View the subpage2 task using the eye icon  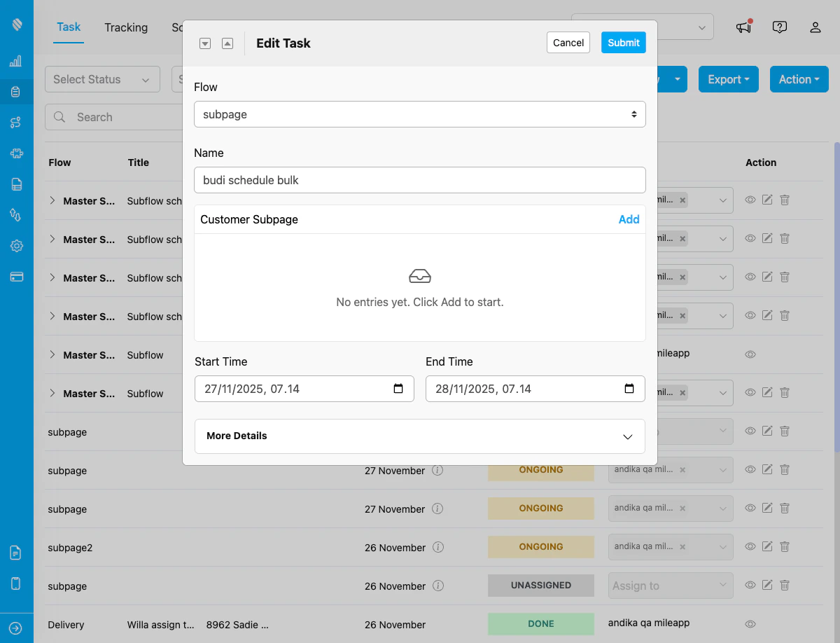click(750, 547)
